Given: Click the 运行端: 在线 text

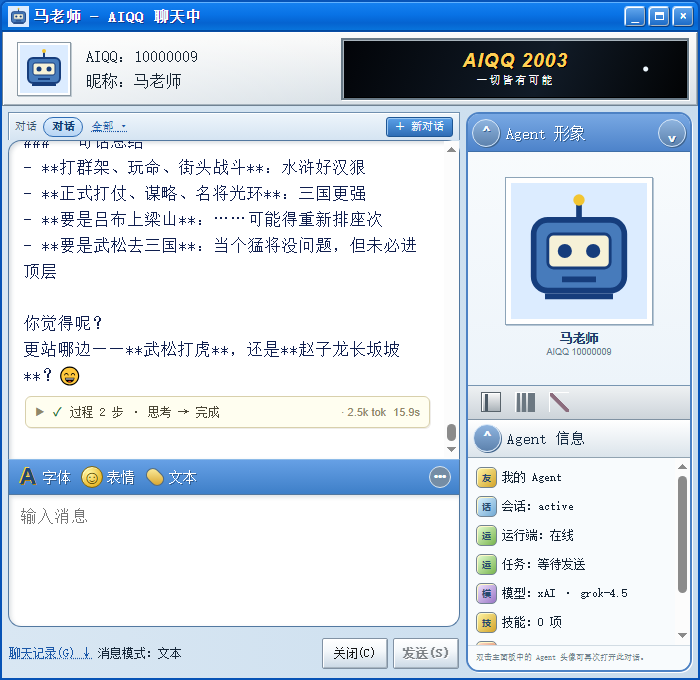Looking at the screenshot, I should 538,535.
